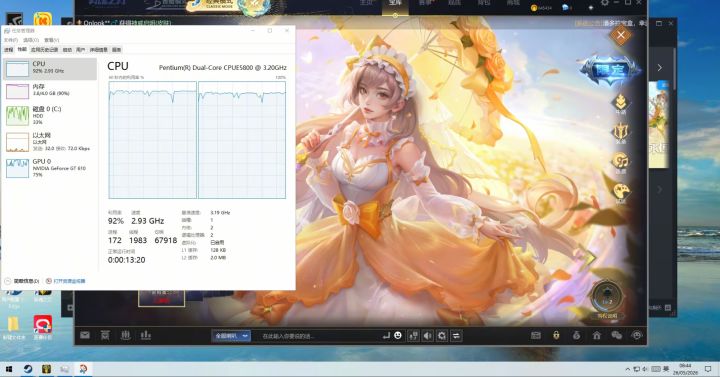
Task: Open Task Manager 文件(F) menu
Action: coord(10,40)
